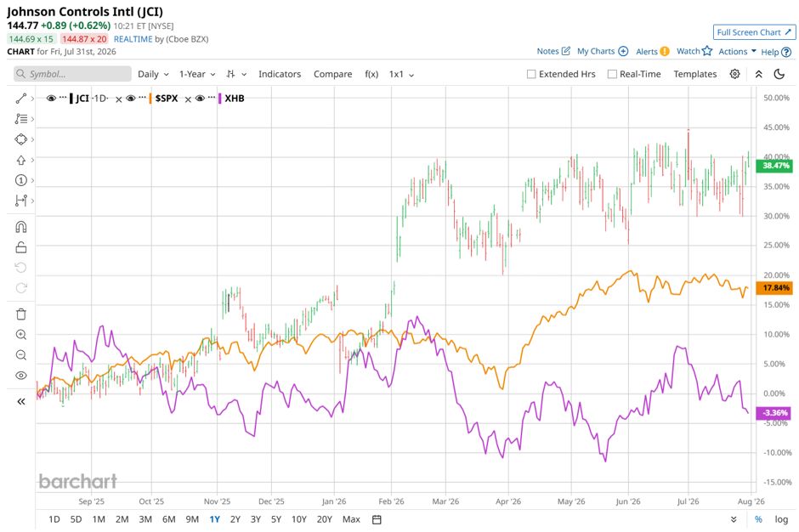This screenshot has height=532, width=799.
Task: Enable the Extended Hrs checkbox
Action: point(531,74)
